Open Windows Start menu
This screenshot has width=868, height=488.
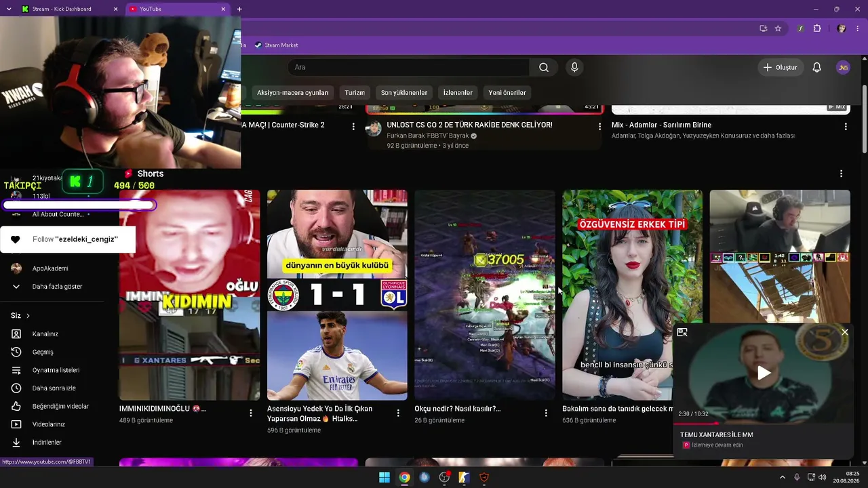[x=384, y=477]
